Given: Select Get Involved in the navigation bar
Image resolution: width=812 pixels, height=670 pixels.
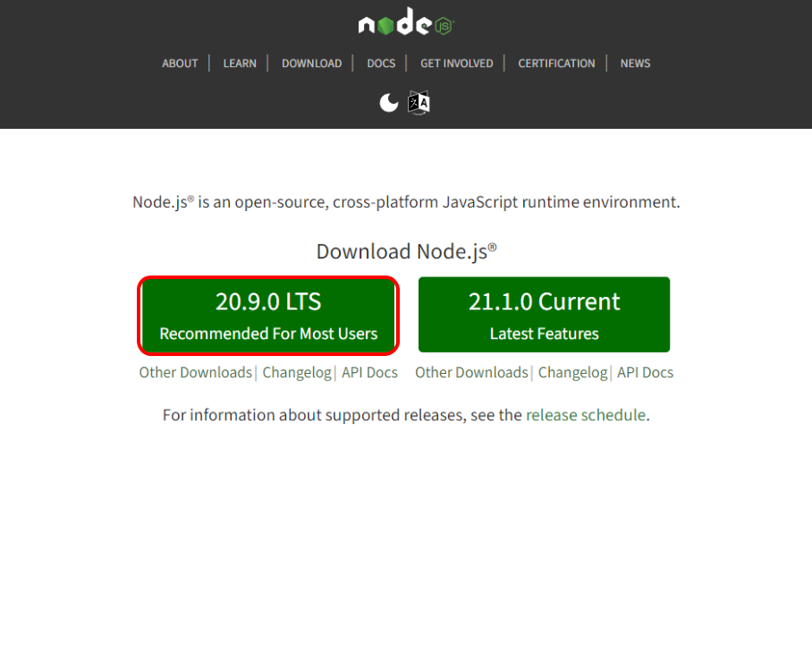Looking at the screenshot, I should coord(457,64).
